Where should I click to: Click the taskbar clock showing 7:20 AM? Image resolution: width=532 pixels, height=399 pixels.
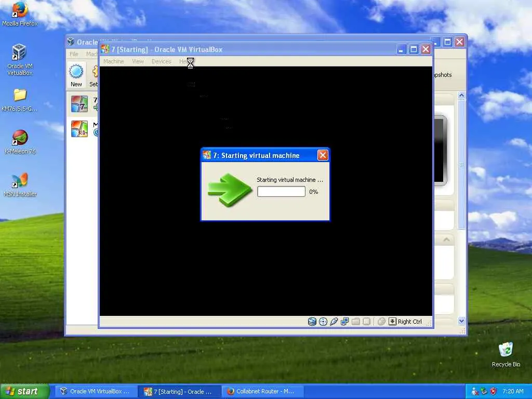[513, 391]
